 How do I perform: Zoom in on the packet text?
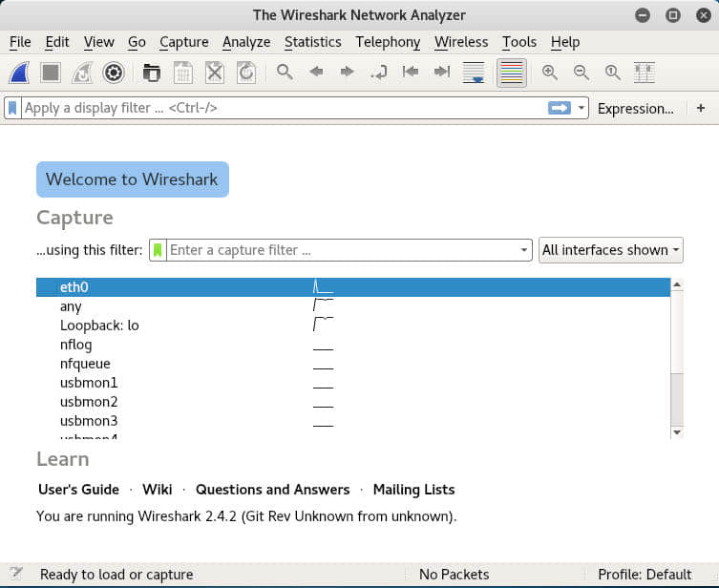(549, 73)
